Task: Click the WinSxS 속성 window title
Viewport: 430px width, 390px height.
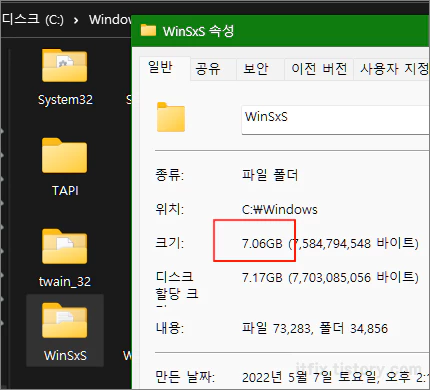Action: coord(198,31)
